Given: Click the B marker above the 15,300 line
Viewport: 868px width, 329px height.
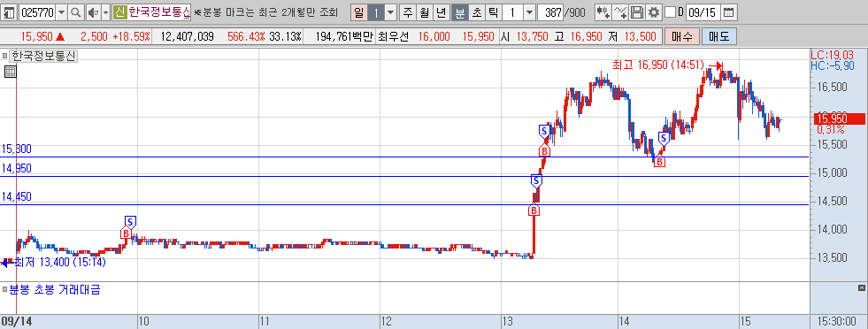Looking at the screenshot, I should point(544,151).
